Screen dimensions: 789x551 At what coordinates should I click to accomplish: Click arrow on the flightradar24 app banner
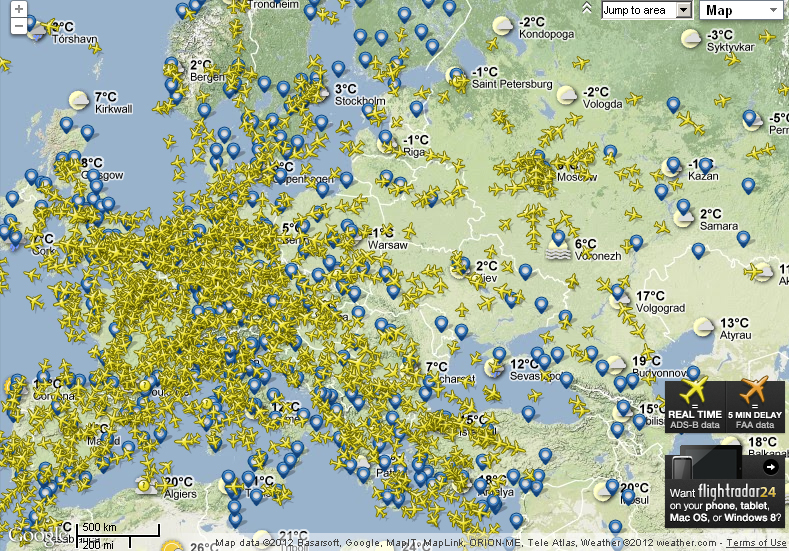click(770, 467)
